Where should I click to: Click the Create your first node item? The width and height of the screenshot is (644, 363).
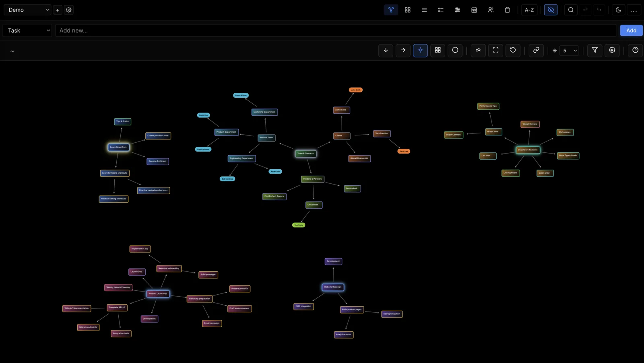158,136
